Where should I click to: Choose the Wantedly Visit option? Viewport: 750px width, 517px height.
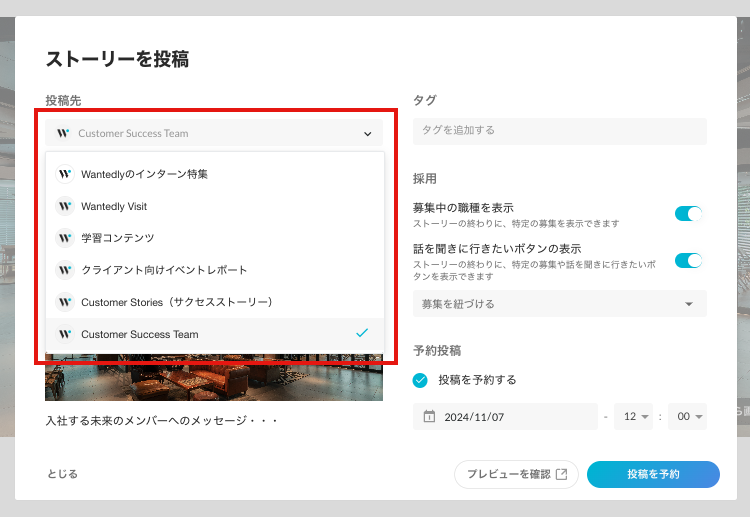(x=215, y=206)
